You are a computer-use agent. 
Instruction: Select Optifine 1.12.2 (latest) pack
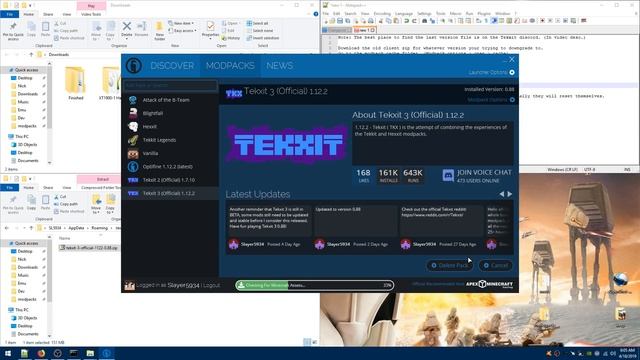pos(170,167)
